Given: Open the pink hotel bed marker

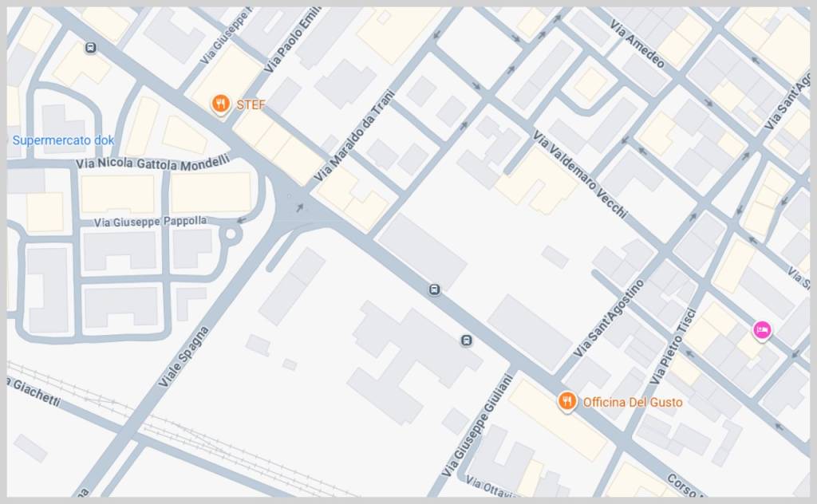Looking at the screenshot, I should (762, 330).
